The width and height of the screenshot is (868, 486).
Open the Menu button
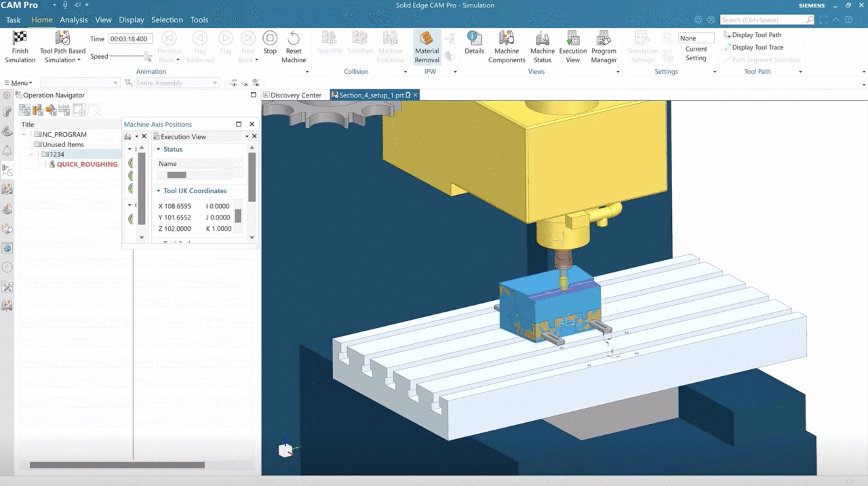[x=19, y=83]
